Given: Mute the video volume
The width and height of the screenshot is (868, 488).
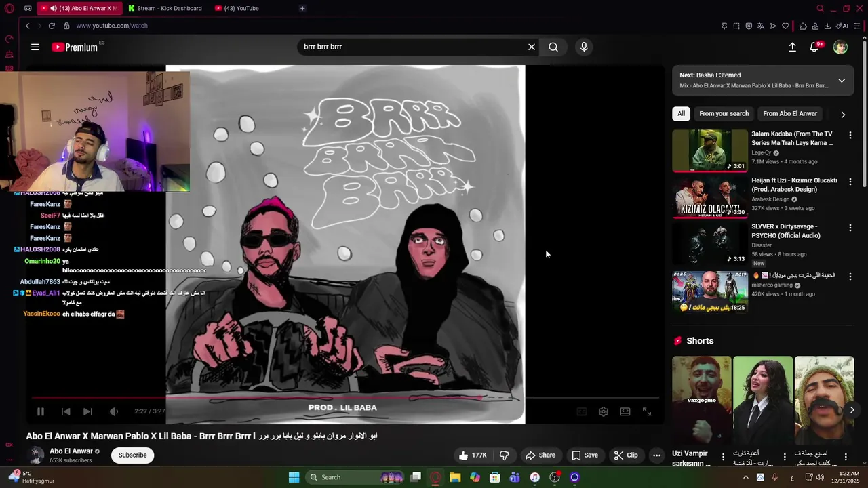Looking at the screenshot, I should click(114, 411).
